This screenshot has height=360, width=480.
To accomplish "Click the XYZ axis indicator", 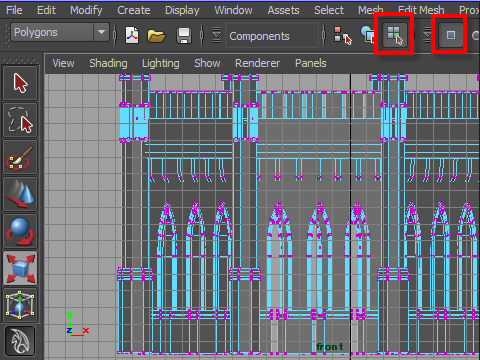I will click(x=77, y=324).
